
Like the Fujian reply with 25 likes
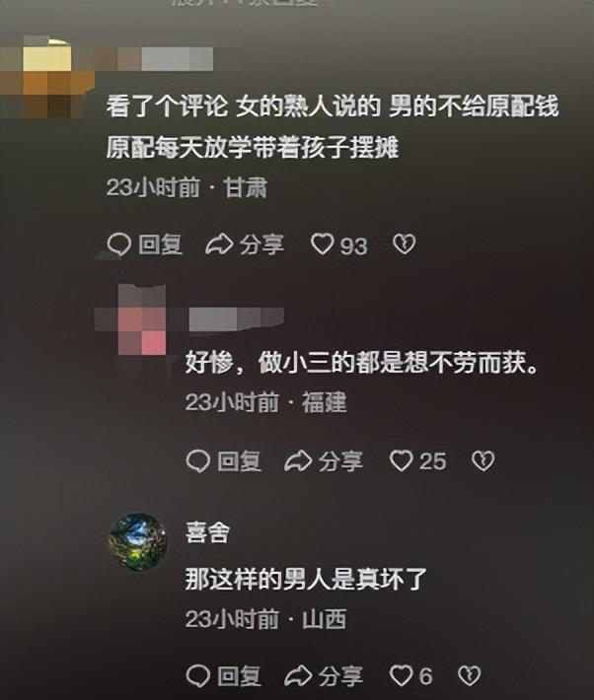(401, 460)
